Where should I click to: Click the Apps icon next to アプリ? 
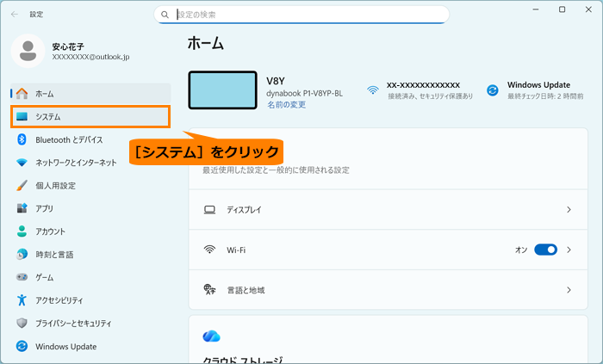[x=22, y=208]
